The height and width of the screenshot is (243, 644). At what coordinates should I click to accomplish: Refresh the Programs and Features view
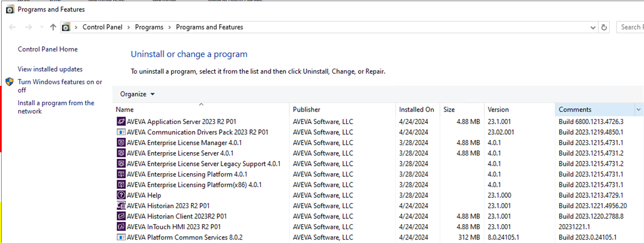point(604,27)
